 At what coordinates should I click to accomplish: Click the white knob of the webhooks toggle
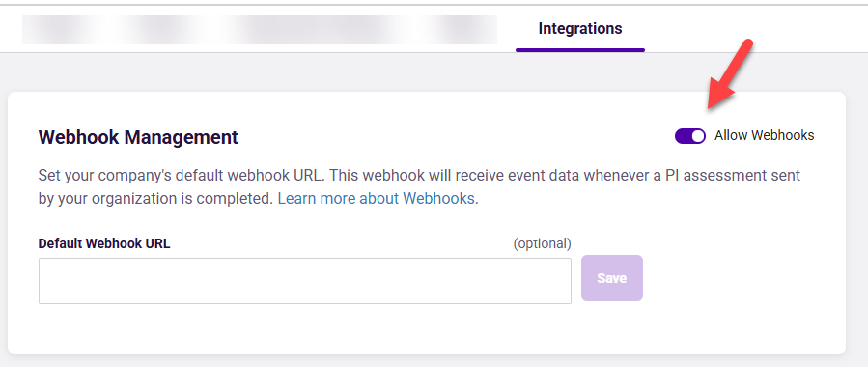coord(698,135)
